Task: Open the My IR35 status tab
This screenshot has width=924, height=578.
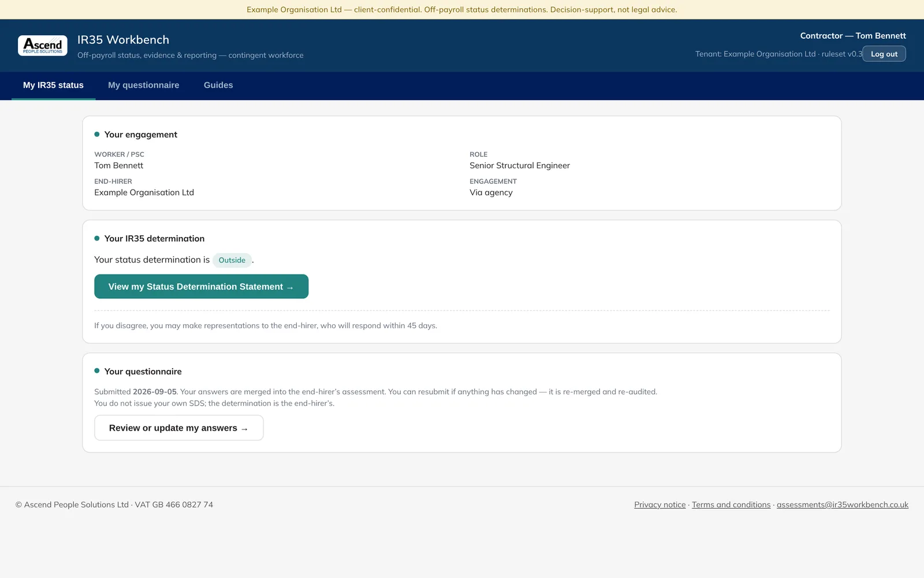Action: pyautogui.click(x=53, y=85)
